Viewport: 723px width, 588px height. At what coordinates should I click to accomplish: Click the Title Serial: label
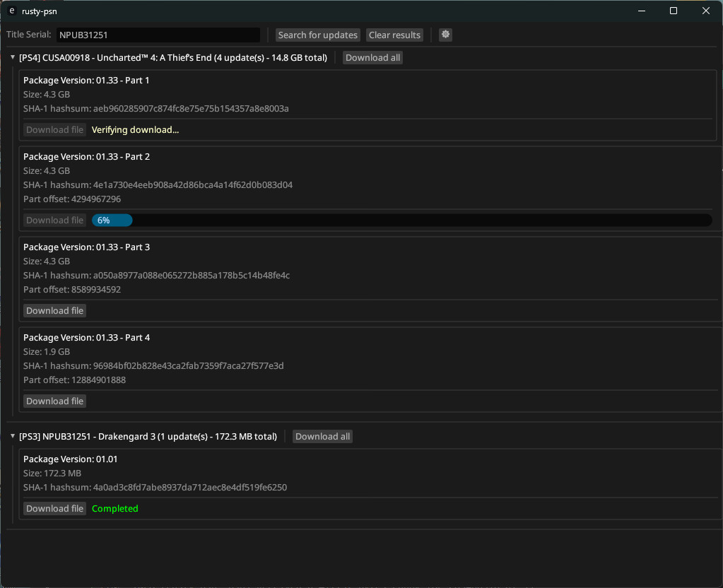28,35
